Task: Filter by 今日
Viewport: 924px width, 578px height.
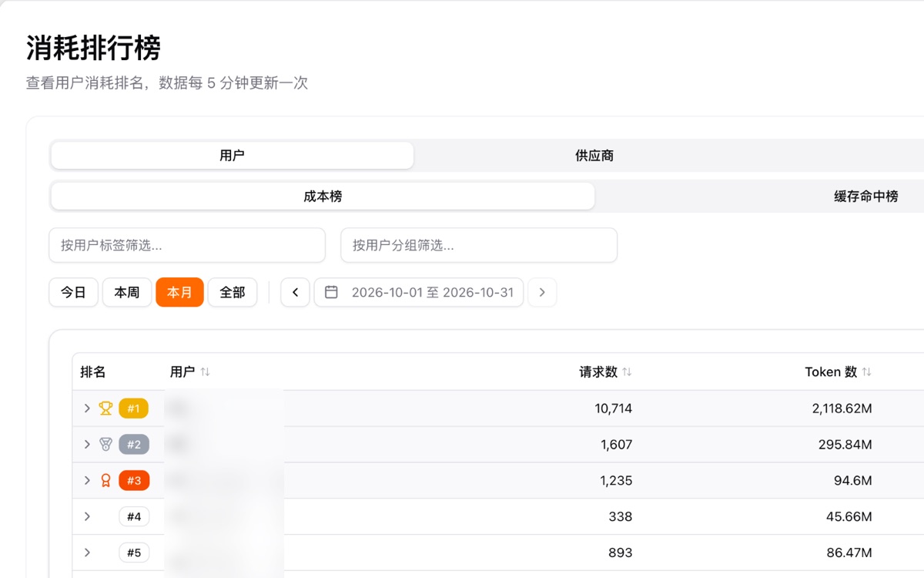Action: tap(73, 292)
